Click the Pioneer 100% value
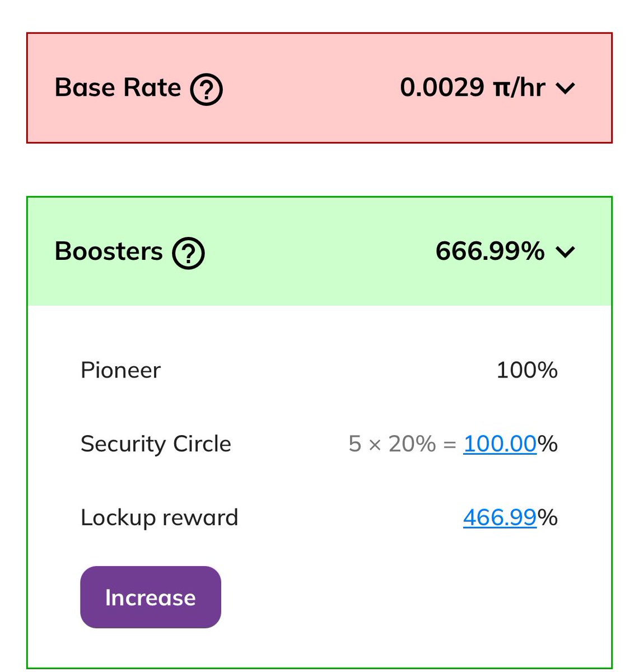This screenshot has width=639, height=672. (527, 370)
